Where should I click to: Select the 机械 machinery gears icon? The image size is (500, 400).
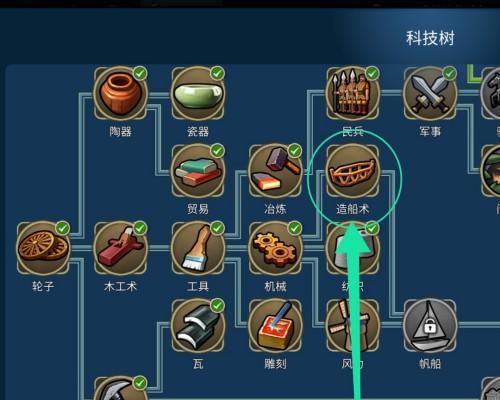(x=275, y=248)
